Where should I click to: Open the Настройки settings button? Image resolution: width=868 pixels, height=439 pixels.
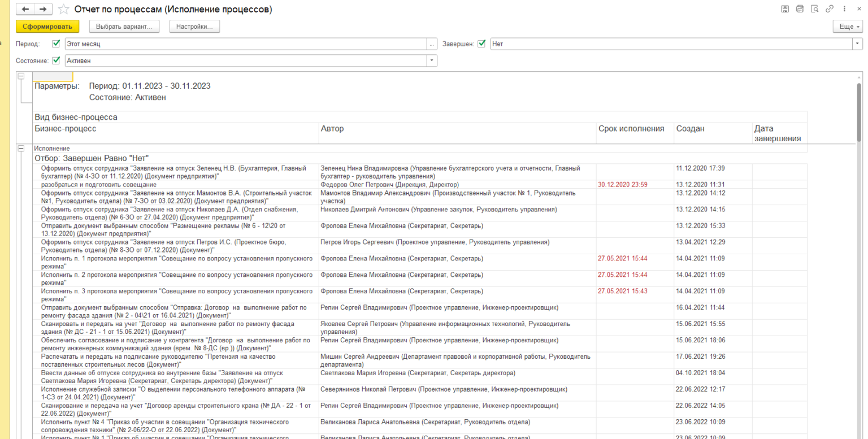pos(194,27)
